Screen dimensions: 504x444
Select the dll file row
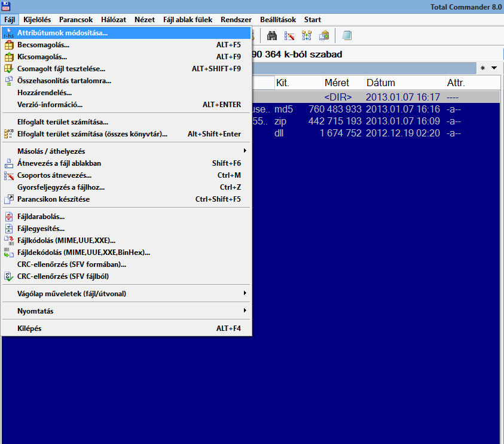tap(376, 133)
